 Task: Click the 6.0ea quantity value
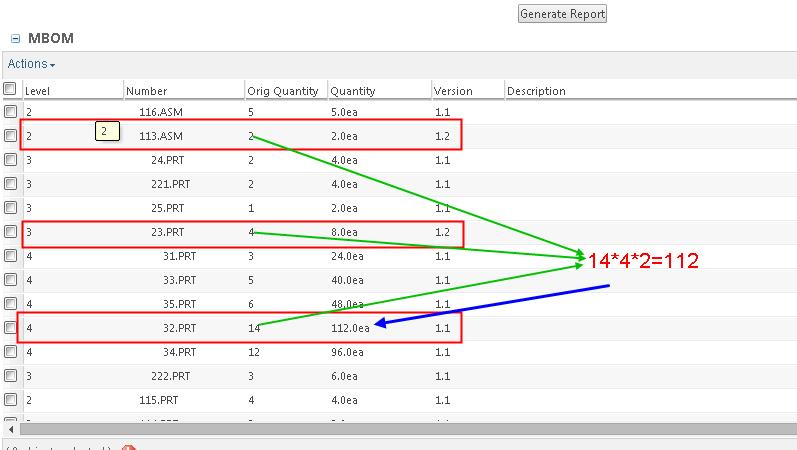coord(344,376)
